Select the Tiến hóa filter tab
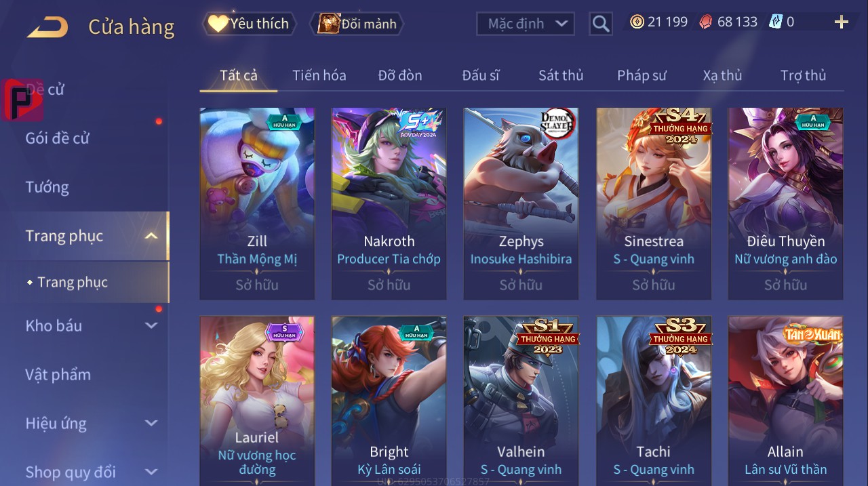This screenshot has width=868, height=486. (319, 75)
